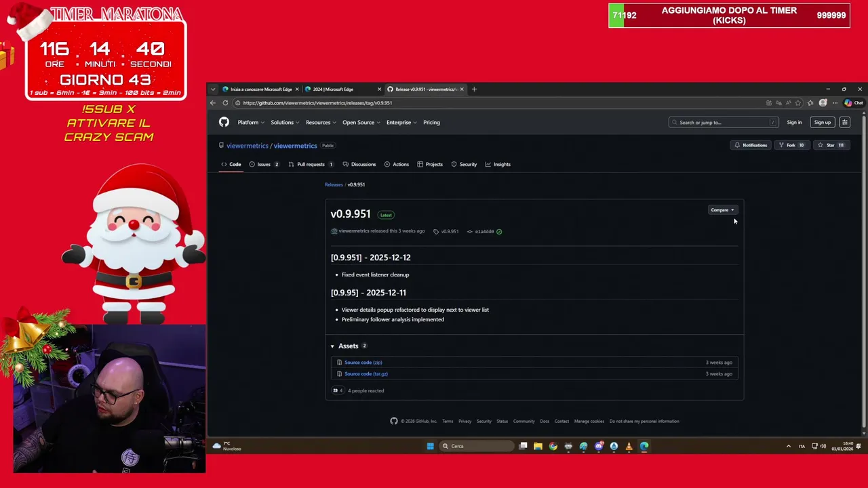Expand the Platform menu
This screenshot has height=488, width=868.
(250, 123)
